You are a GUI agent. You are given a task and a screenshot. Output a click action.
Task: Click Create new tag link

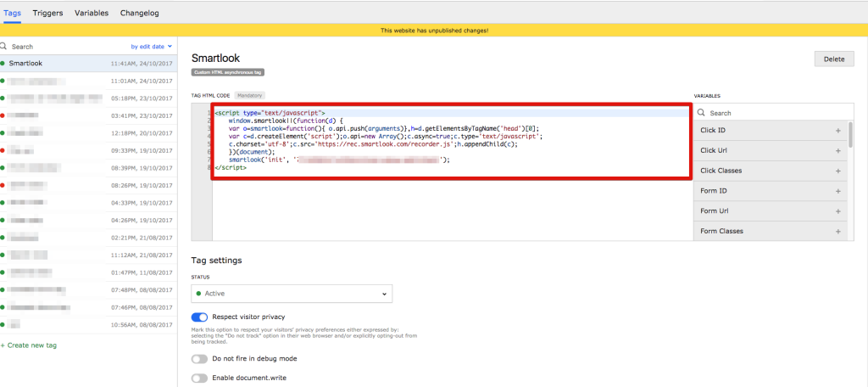pos(28,345)
